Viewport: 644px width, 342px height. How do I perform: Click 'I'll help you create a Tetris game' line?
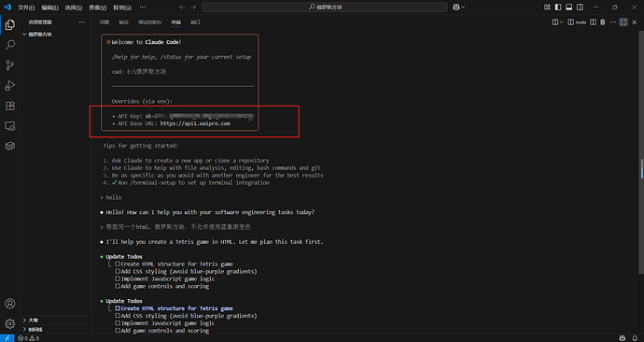tap(215, 242)
